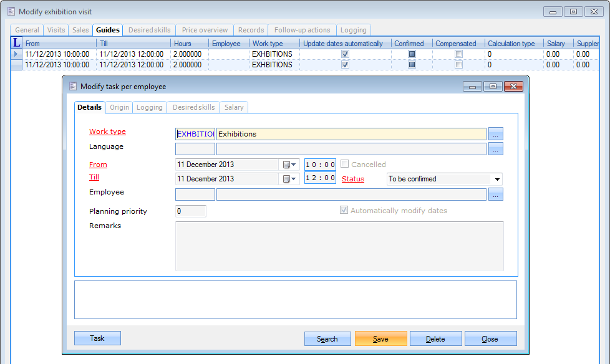Screen dimensions: 610x364
Task: Toggle Update dates automatically in first row
Action: [x=345, y=54]
